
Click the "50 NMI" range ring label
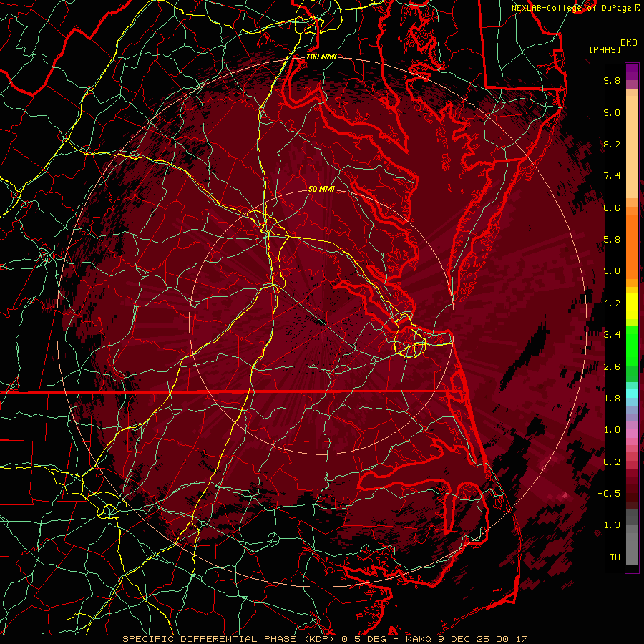pyautogui.click(x=321, y=189)
